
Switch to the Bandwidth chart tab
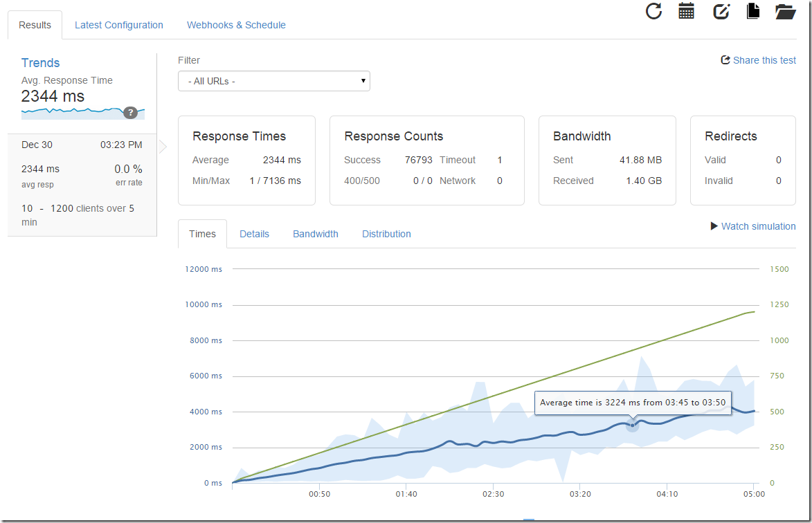316,234
